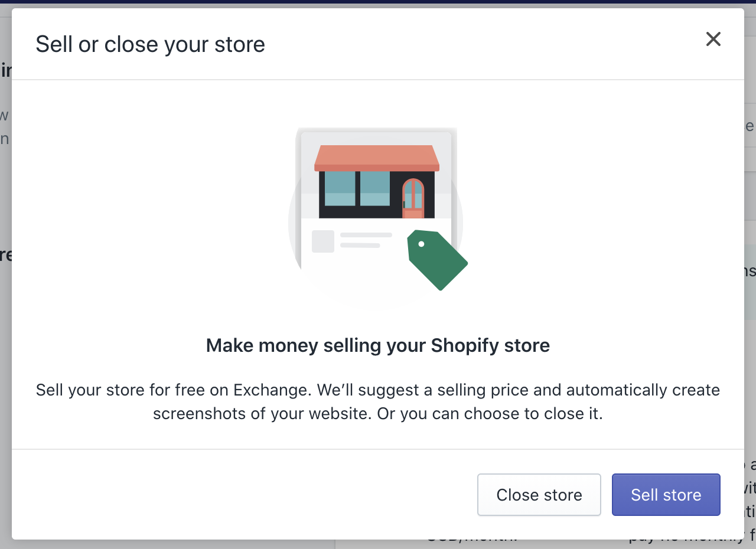Click the "Sell or close your store" title
756x549 pixels.
tap(150, 44)
